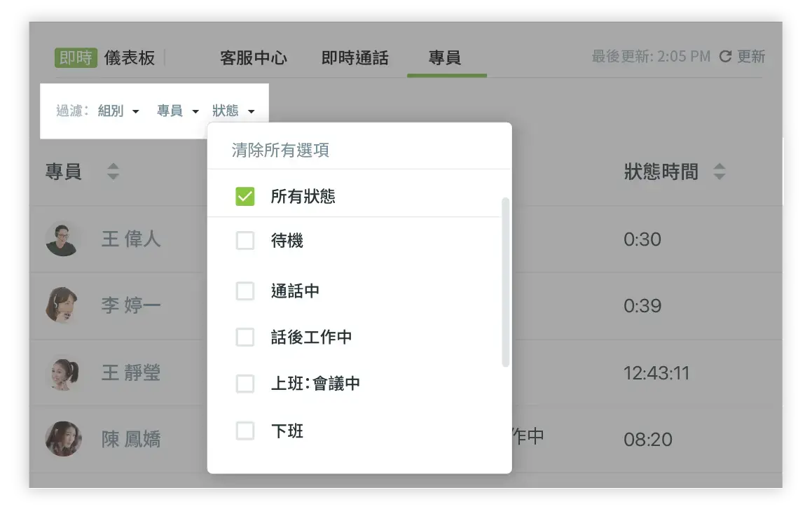
Task: Open the 組別 filter dropdown
Action: pos(118,111)
